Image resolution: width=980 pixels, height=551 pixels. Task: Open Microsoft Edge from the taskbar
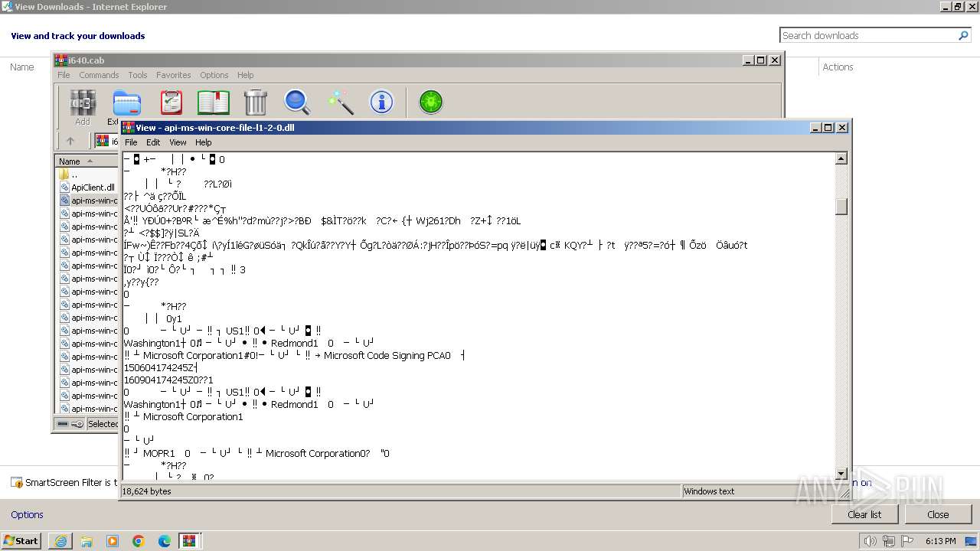[x=165, y=541]
